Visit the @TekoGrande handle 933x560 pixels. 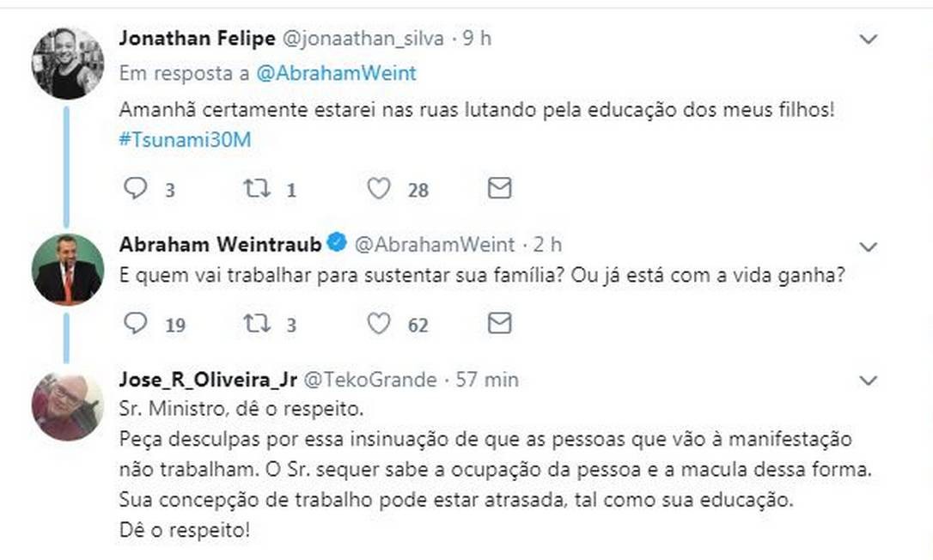point(371,380)
